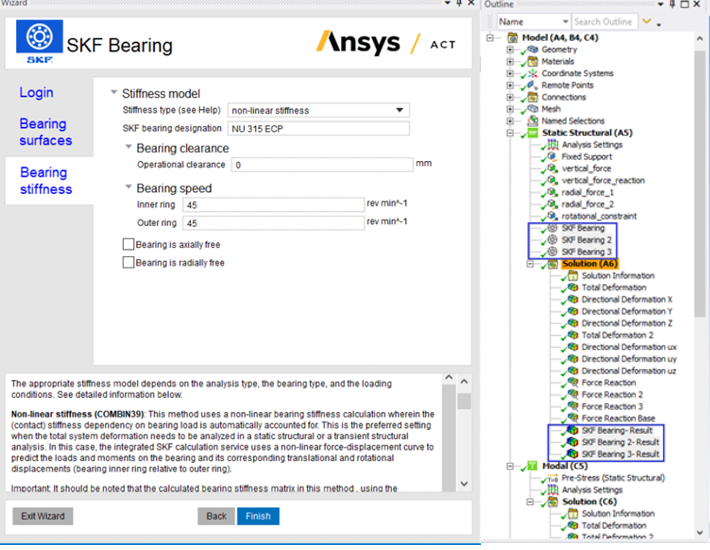Click the Total Deformation result icon under Solution (A6)
Viewport: 710px width, 550px height.
(573, 287)
